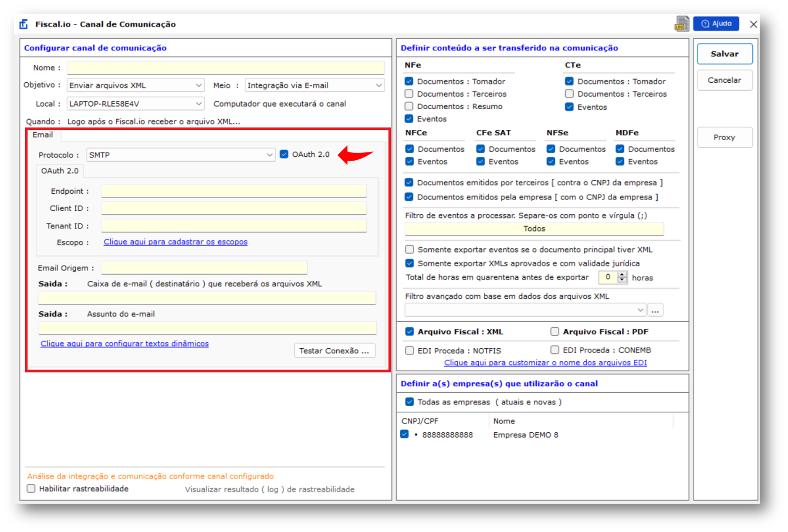Open link to configurar textos dinâmicos
Screen dimensions: 788x532
[x=125, y=343]
